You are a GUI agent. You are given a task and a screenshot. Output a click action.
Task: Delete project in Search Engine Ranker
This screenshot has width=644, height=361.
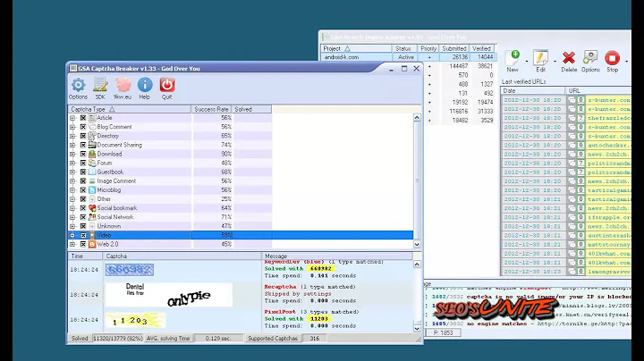(x=569, y=61)
